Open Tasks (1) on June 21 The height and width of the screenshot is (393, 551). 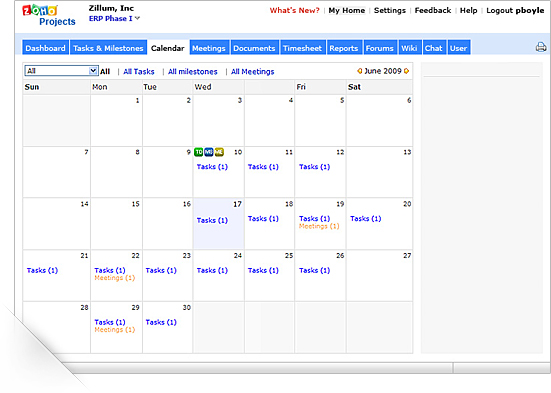coord(43,270)
